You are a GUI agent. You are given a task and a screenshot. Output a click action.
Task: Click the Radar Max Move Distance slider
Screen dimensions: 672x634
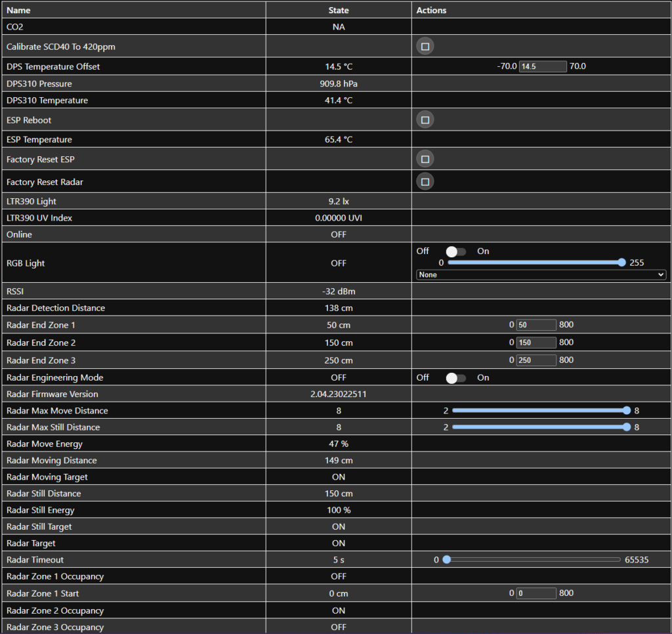pyautogui.click(x=541, y=411)
